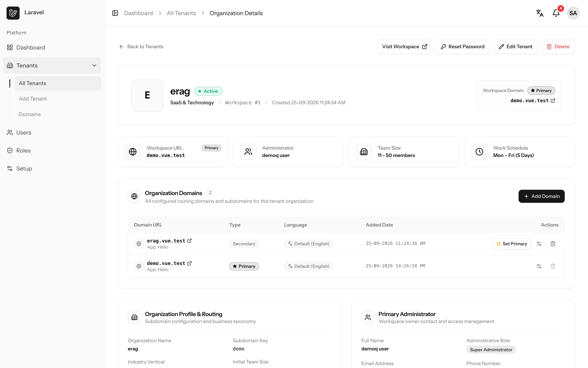Image resolution: width=588 pixels, height=368 pixels.
Task: Collapse the Tenants sidebar group
Action: click(x=52, y=65)
